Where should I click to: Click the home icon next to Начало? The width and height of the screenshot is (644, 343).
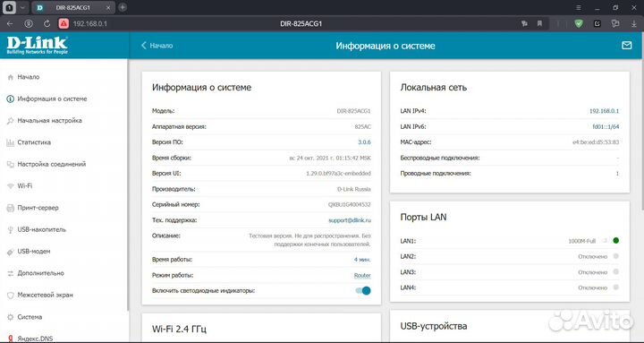pyautogui.click(x=10, y=77)
